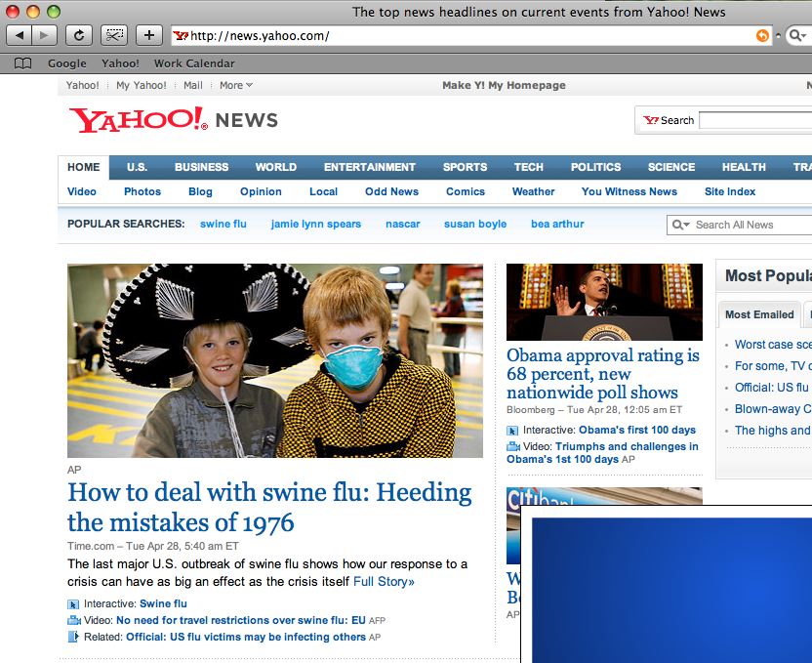
Task: Open the HOME tab
Action: click(x=83, y=167)
